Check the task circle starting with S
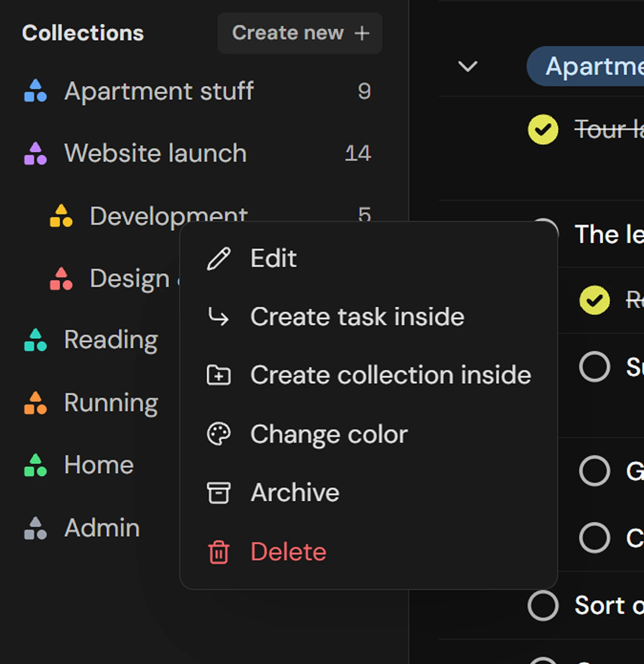 point(594,366)
